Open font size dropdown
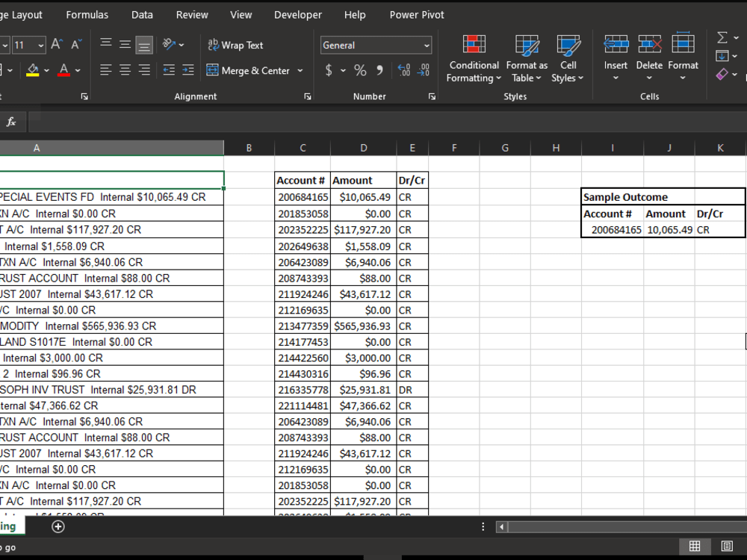This screenshot has height=560, width=747. click(x=41, y=46)
